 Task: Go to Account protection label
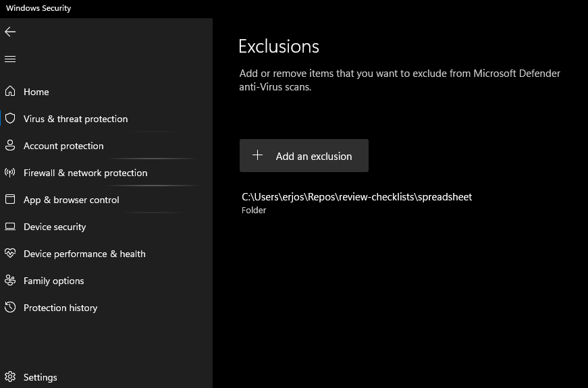(x=63, y=146)
